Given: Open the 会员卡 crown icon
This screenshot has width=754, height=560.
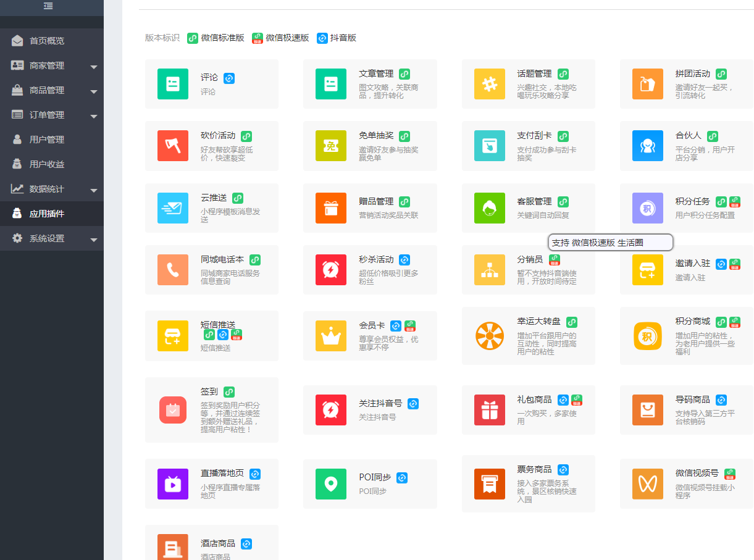Looking at the screenshot, I should [x=331, y=336].
